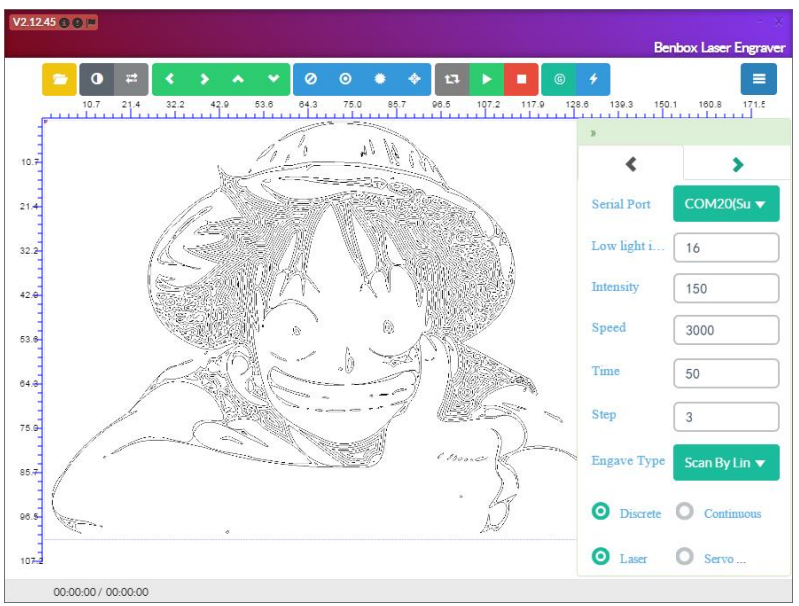
Task: Open the Serial Port COM20 dropdown
Action: click(x=726, y=204)
